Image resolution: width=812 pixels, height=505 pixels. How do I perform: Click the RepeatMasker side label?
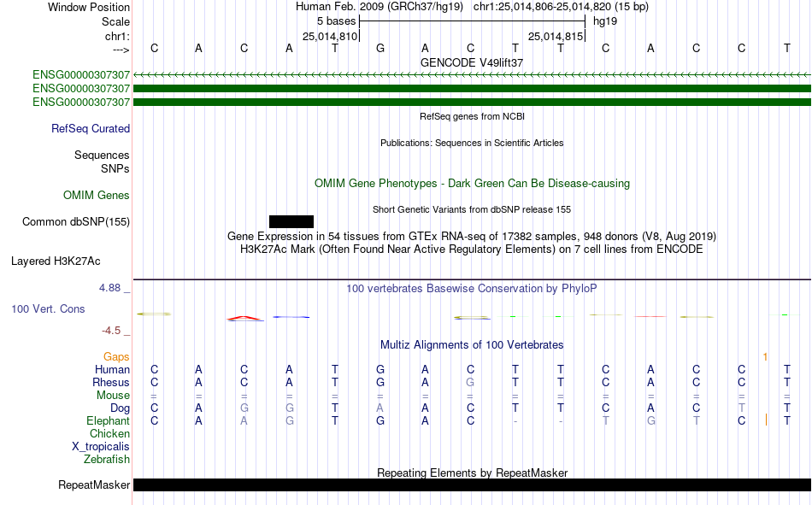point(94,484)
